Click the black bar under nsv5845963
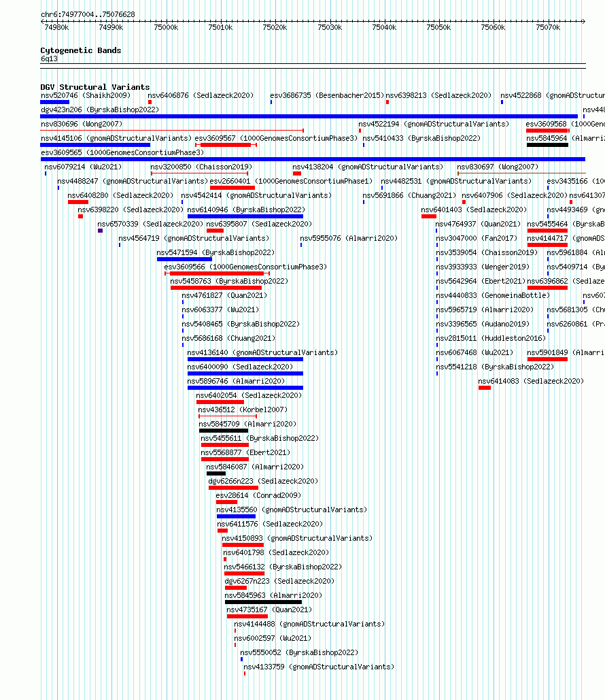The width and height of the screenshot is (605, 700). (263, 602)
